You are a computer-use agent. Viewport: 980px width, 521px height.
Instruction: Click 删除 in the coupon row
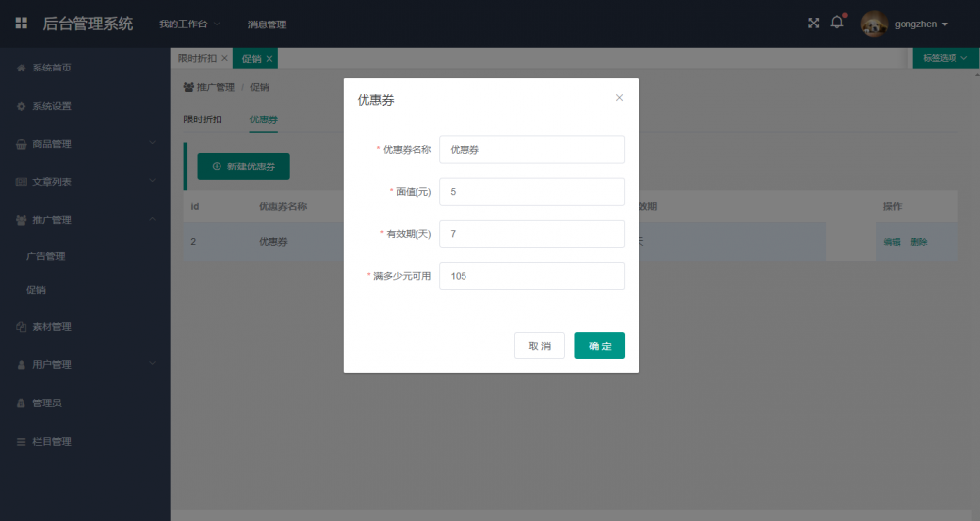point(919,242)
